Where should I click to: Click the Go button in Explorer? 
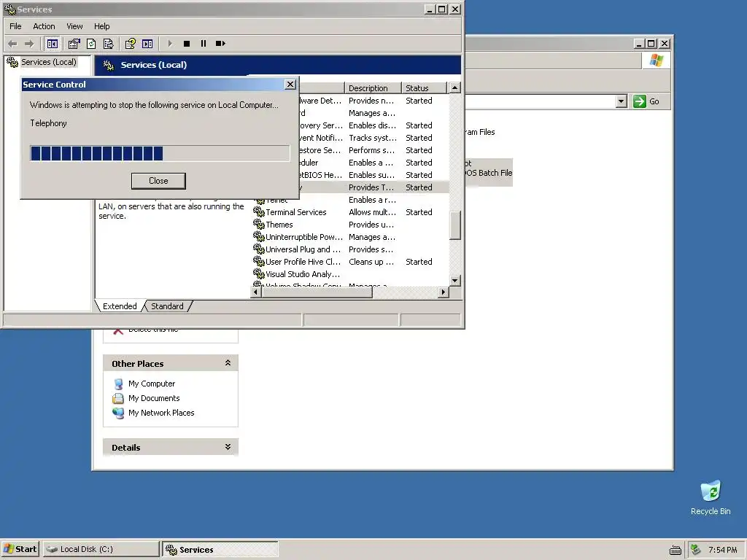tap(646, 101)
